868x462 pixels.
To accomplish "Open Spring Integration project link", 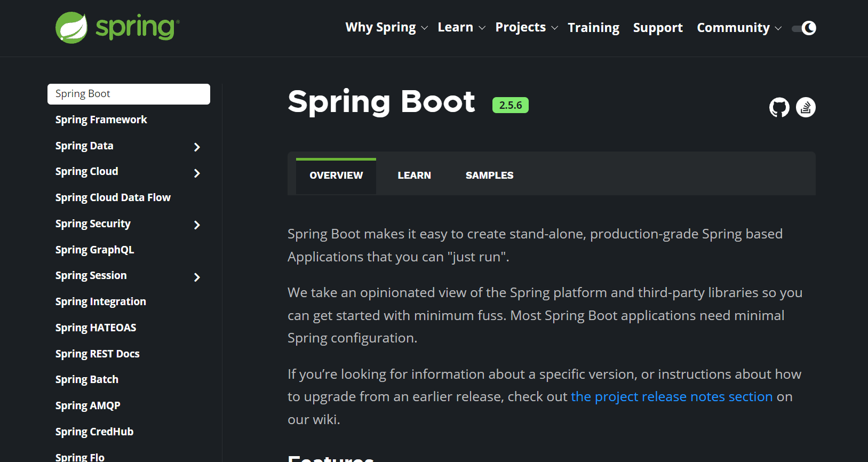I will pyautogui.click(x=100, y=301).
